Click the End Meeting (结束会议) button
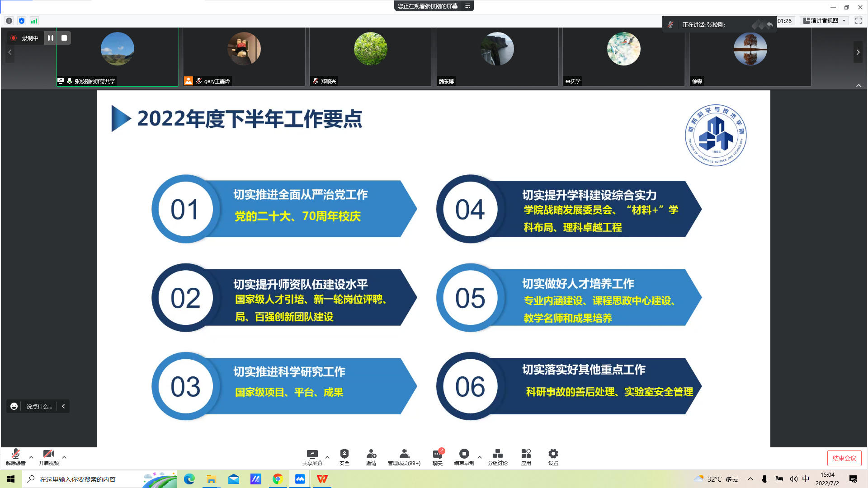This screenshot has height=488, width=868. (x=844, y=458)
